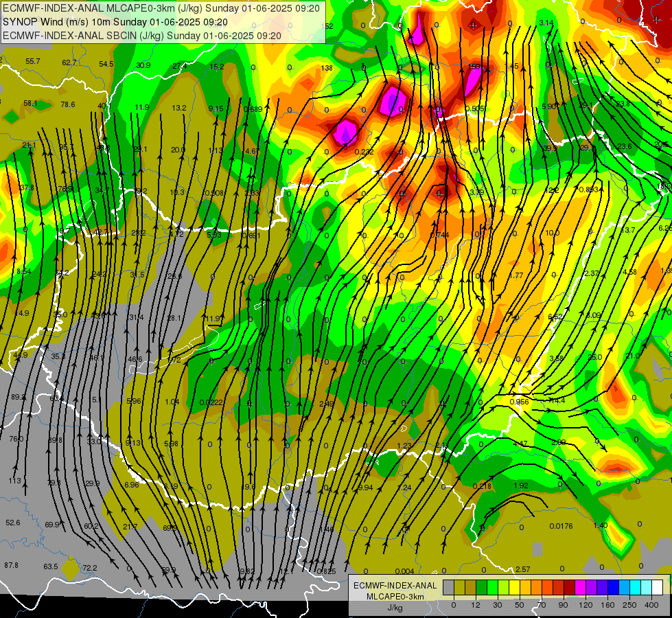This screenshot has width=672, height=618.
Task: Click the map value 0.744
Action: point(439,235)
